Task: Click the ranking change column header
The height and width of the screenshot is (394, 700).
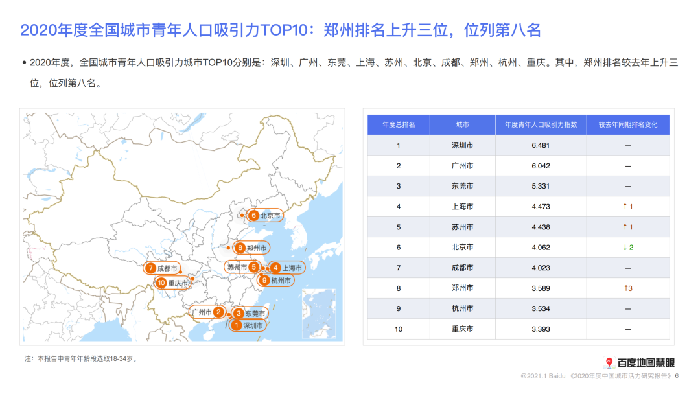Action: click(628, 125)
